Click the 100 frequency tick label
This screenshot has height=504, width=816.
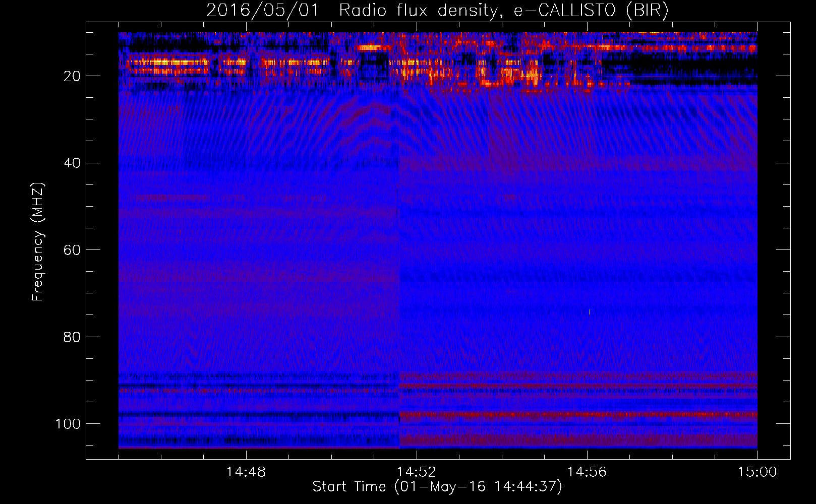click(x=68, y=424)
